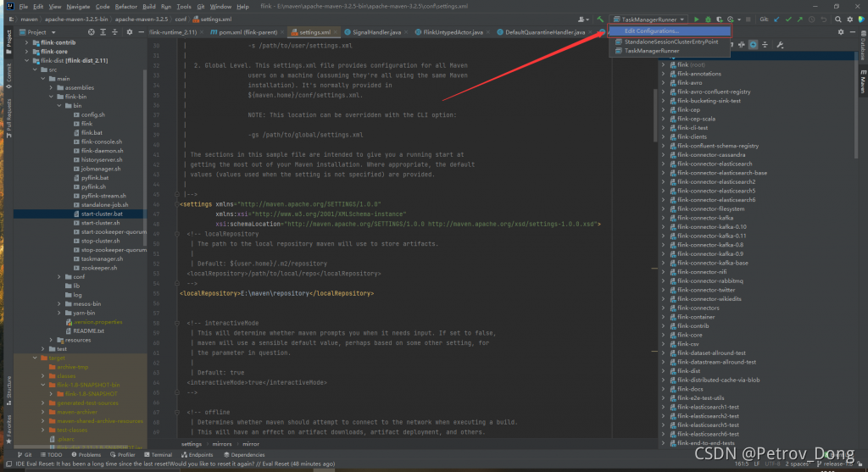Open the Maven panel settings gear
Screen dimensions: 868x472
click(841, 32)
